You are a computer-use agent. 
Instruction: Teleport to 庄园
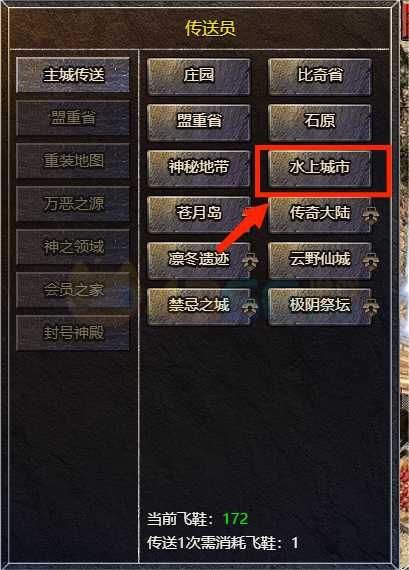tap(199, 76)
